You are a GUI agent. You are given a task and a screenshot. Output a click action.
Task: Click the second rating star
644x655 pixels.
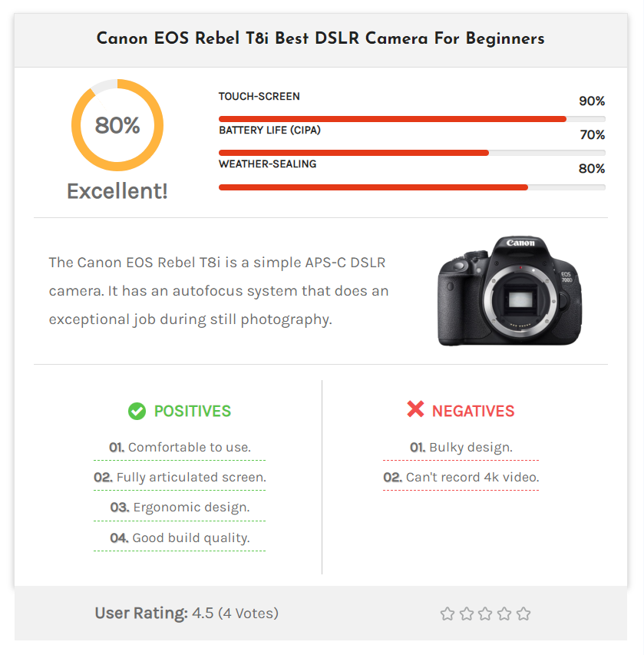467,614
